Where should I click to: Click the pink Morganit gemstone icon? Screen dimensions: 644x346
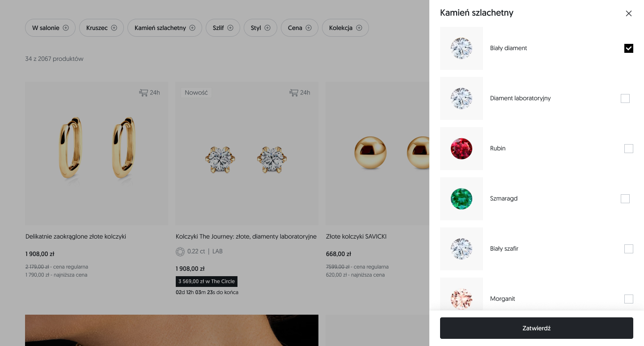(x=461, y=298)
